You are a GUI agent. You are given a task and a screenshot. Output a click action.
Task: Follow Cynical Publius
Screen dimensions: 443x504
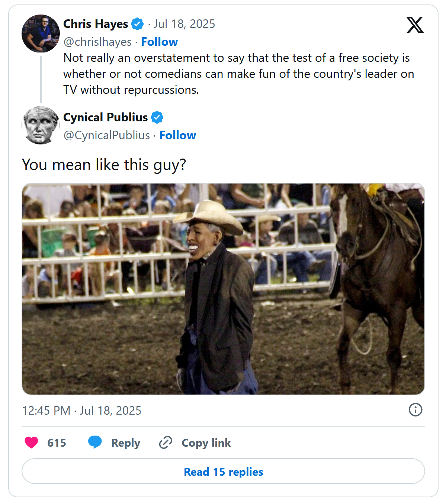[177, 135]
